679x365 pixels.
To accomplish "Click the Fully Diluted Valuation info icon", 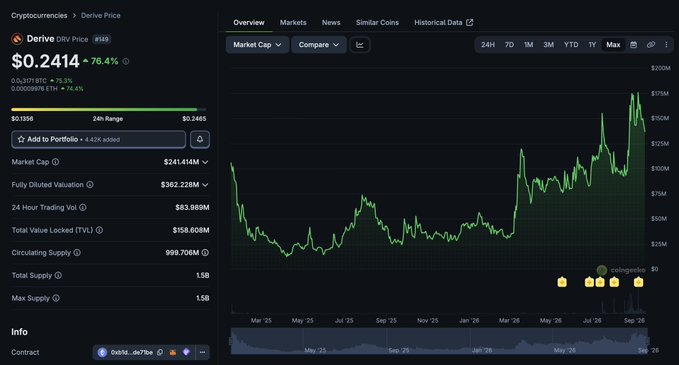I will click(90, 184).
